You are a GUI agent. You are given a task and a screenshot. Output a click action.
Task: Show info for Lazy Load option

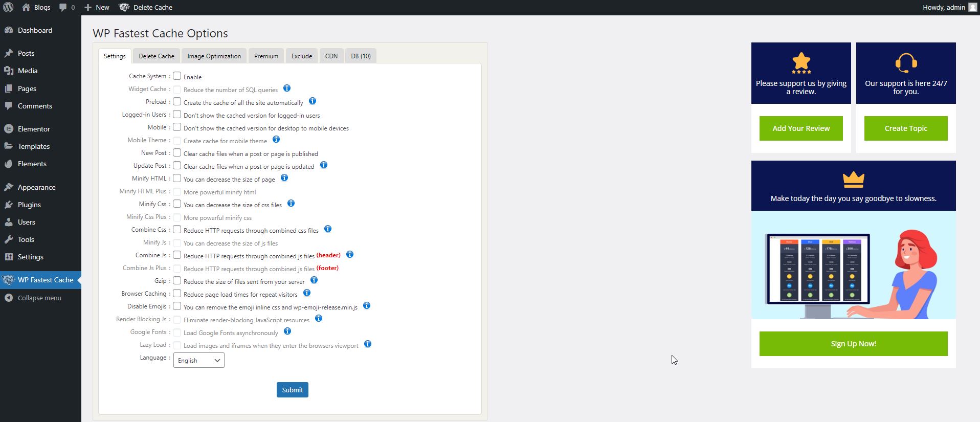pos(368,344)
